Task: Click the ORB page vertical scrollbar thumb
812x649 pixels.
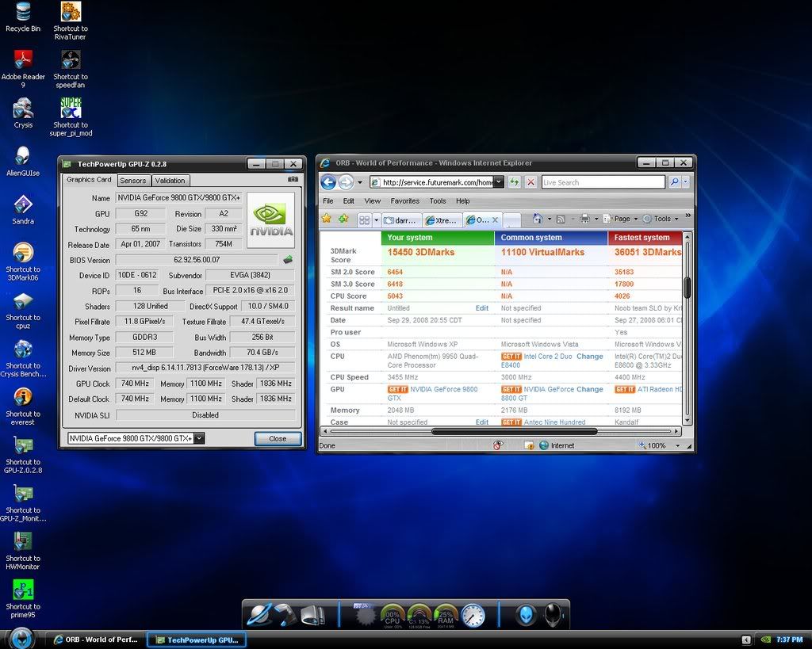Action: click(x=688, y=288)
